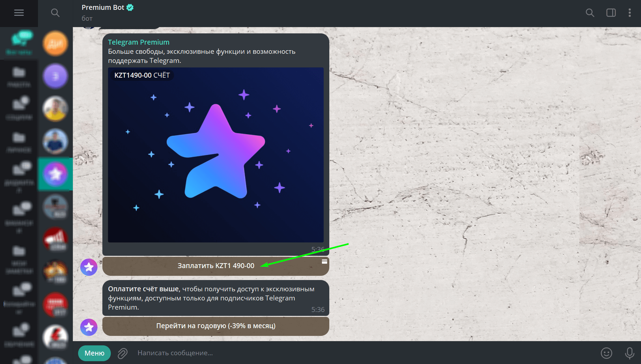Toggle the right sidebar panel icon

coord(611,13)
